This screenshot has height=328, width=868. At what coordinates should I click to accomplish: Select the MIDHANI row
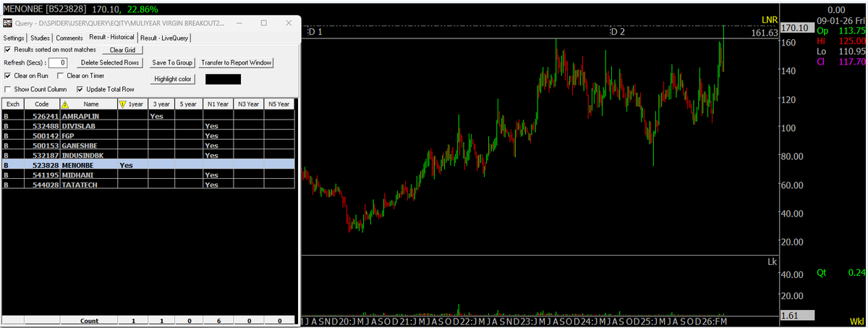click(x=148, y=175)
